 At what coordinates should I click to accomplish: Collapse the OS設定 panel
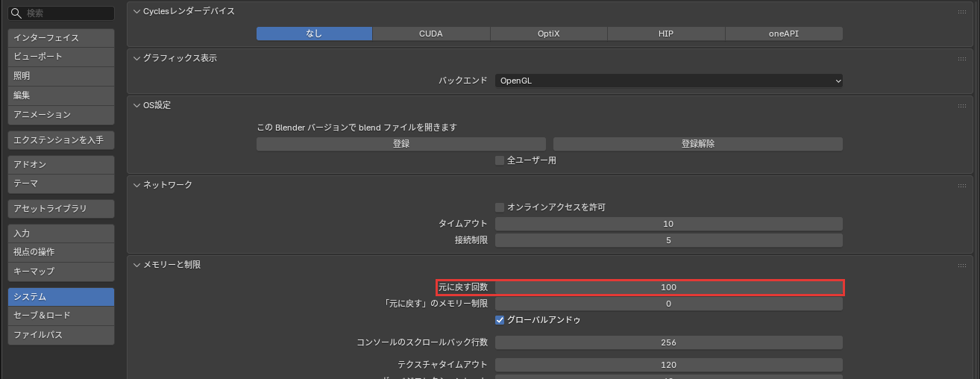136,105
